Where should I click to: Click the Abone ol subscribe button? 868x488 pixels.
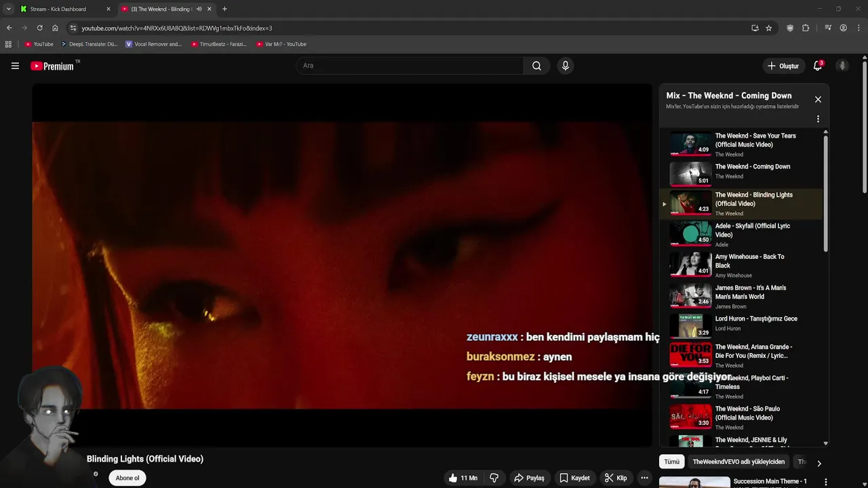[x=127, y=478]
